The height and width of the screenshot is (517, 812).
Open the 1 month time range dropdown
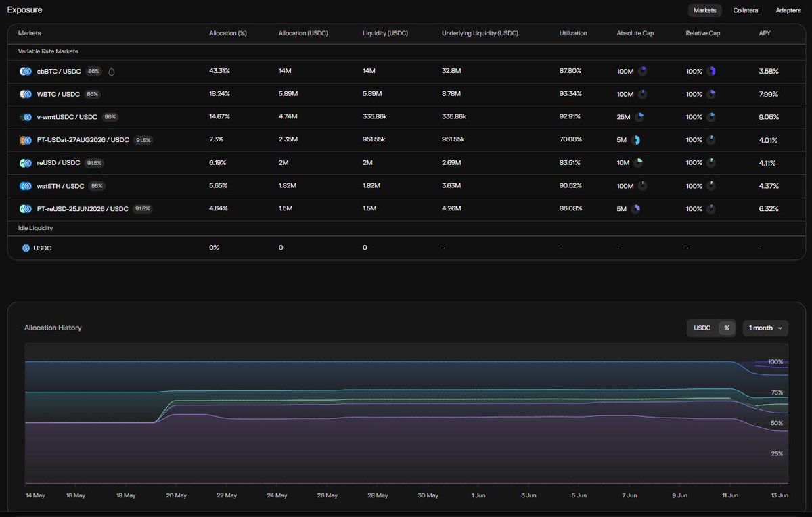pyautogui.click(x=765, y=328)
